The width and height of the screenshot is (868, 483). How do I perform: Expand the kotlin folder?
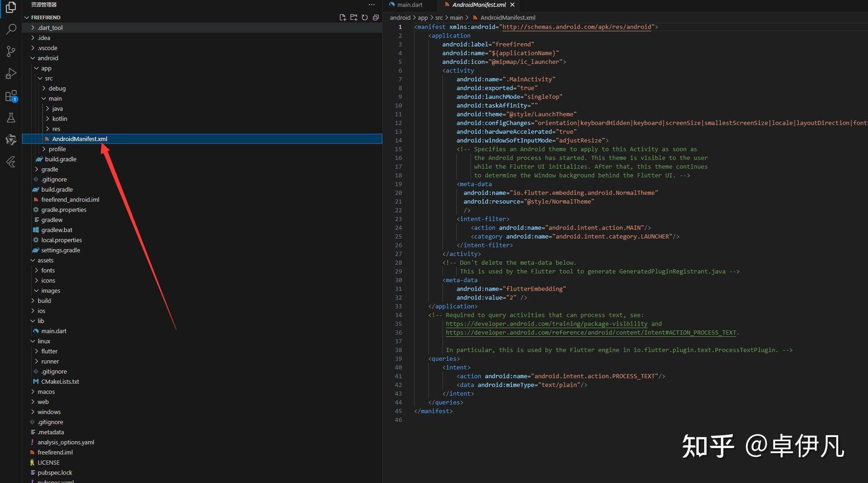202,119
